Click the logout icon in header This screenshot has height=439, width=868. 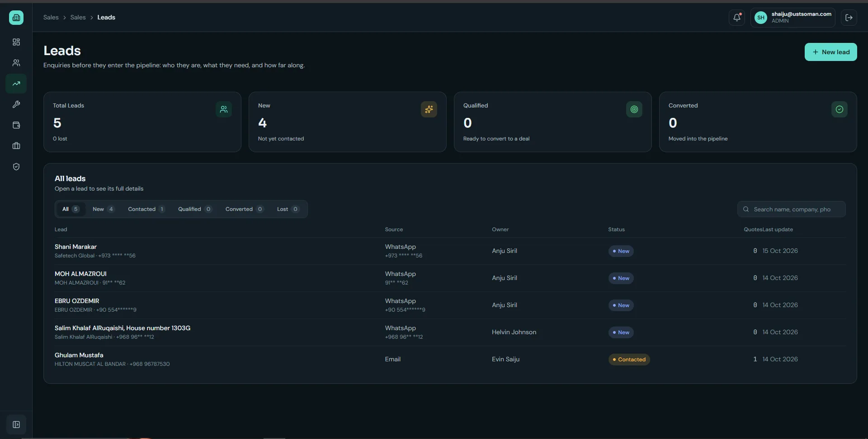849,18
